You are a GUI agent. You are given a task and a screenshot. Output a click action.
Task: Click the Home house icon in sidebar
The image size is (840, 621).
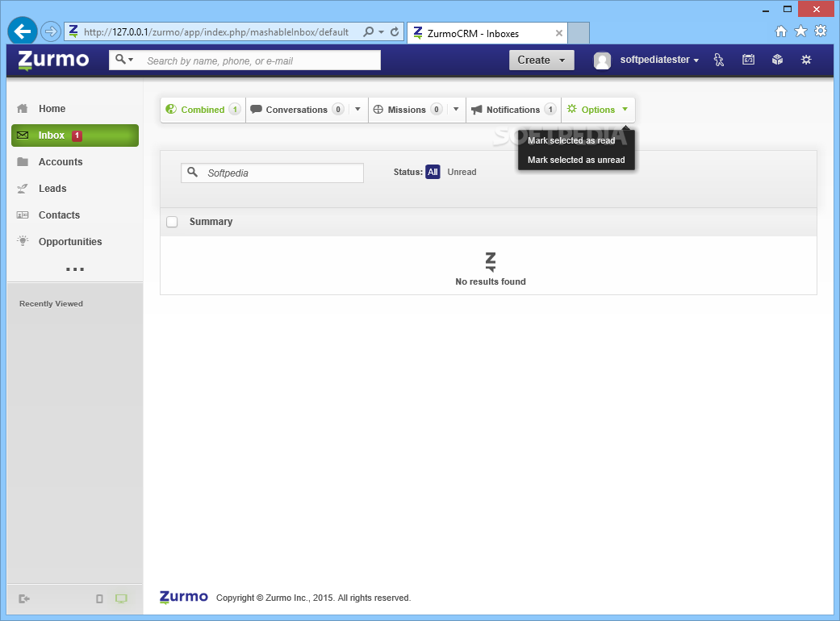23,109
